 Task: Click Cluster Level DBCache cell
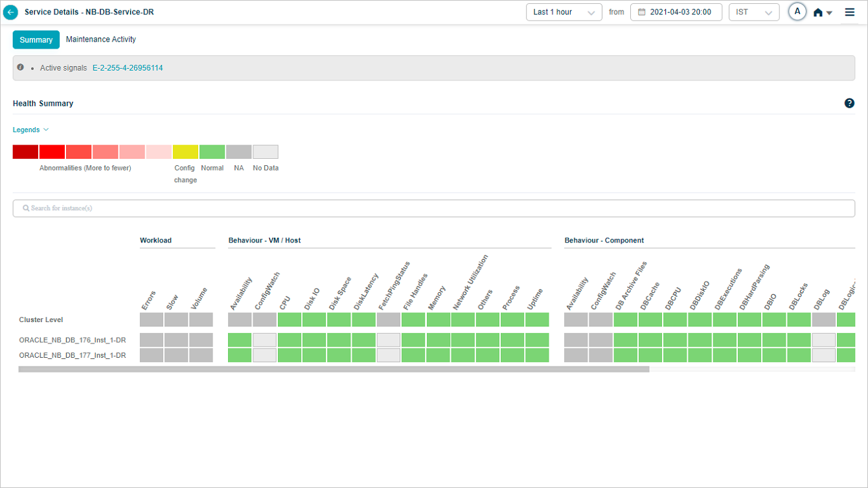tap(650, 320)
